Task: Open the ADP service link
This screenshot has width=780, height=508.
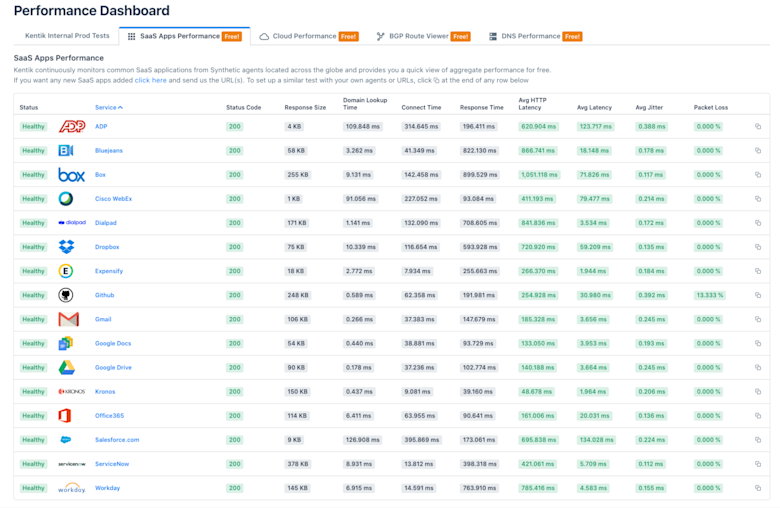Action: click(101, 126)
